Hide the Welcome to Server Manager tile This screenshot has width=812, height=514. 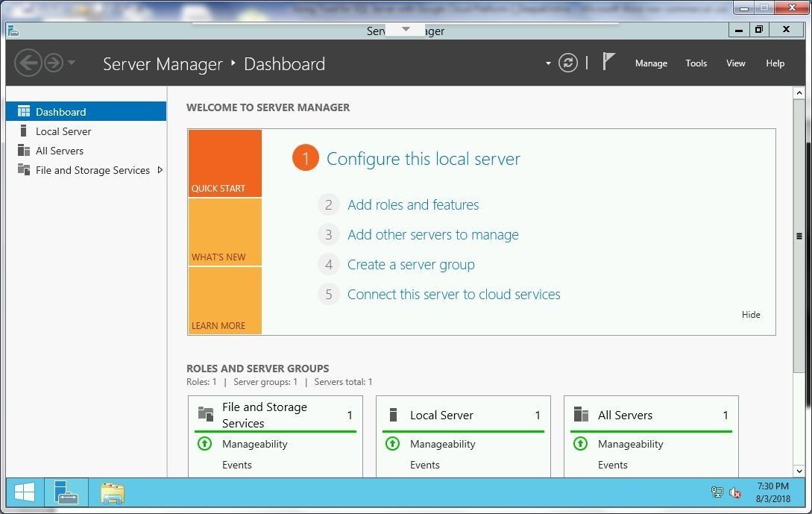[x=751, y=314]
